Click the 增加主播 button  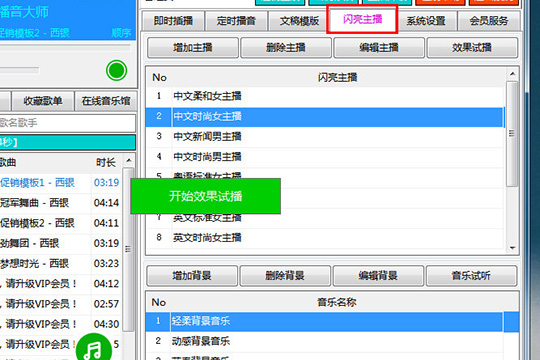(x=193, y=48)
